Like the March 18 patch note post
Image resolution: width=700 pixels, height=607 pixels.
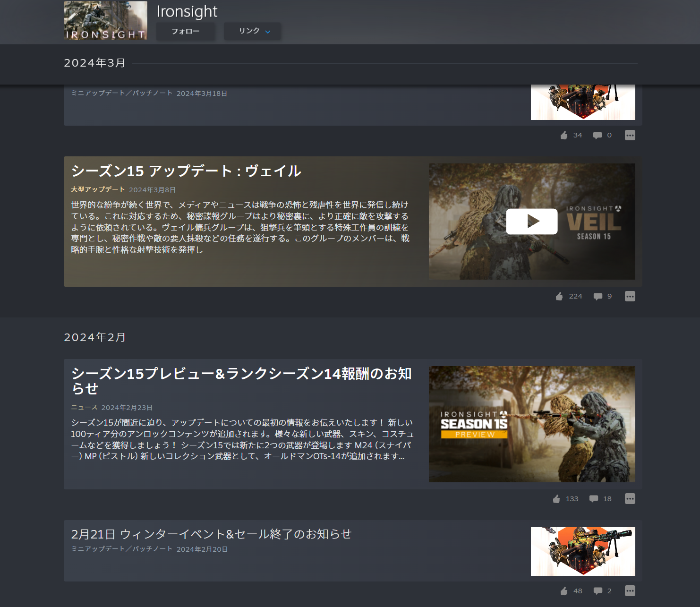pos(564,135)
